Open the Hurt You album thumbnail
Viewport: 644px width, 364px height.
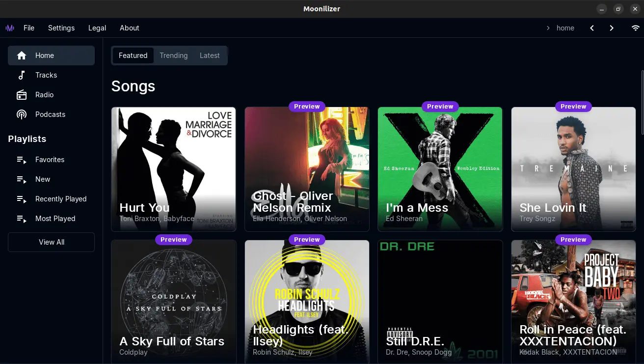tap(173, 162)
